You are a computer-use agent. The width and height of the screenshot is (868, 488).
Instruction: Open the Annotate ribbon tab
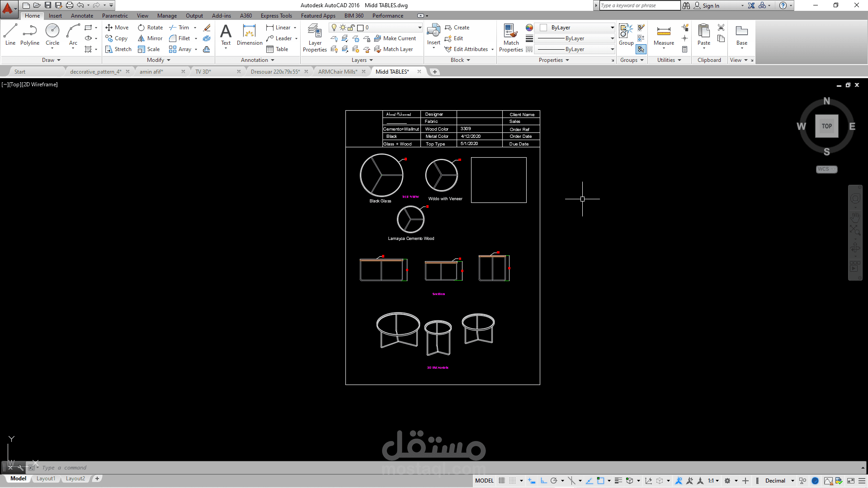point(82,16)
